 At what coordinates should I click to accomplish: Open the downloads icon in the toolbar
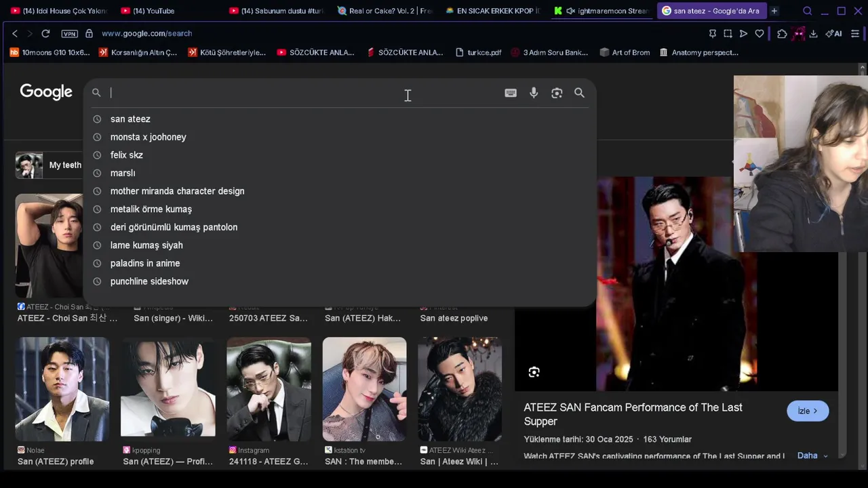(x=813, y=33)
